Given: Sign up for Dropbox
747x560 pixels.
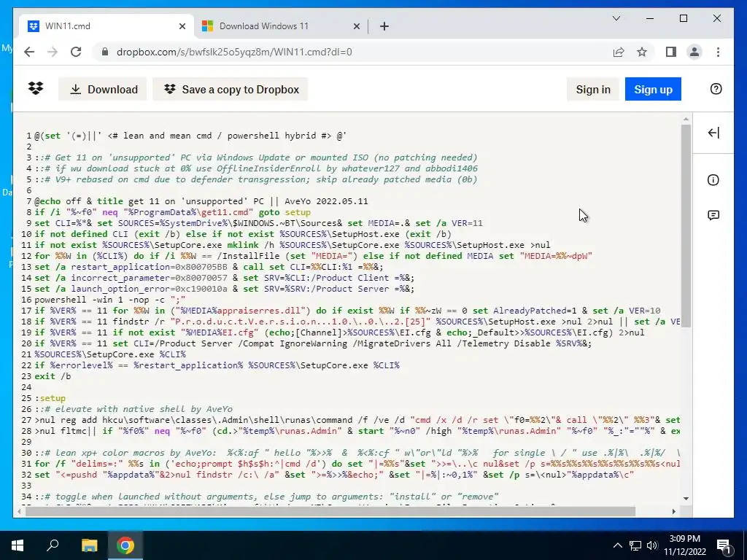Looking at the screenshot, I should [x=653, y=89].
